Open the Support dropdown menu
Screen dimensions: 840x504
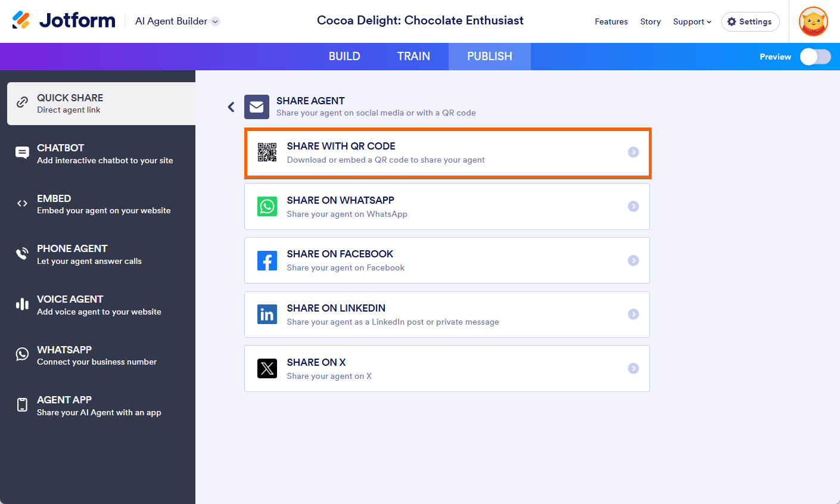point(692,21)
